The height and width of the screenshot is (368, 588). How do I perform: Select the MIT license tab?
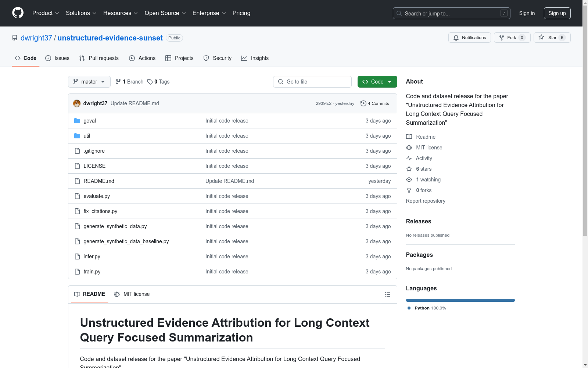tap(132, 294)
